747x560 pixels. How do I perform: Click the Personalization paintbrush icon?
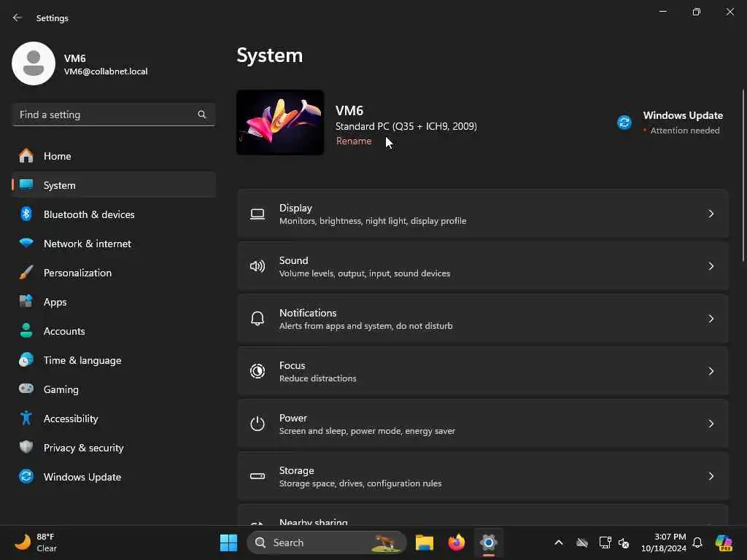(x=26, y=273)
